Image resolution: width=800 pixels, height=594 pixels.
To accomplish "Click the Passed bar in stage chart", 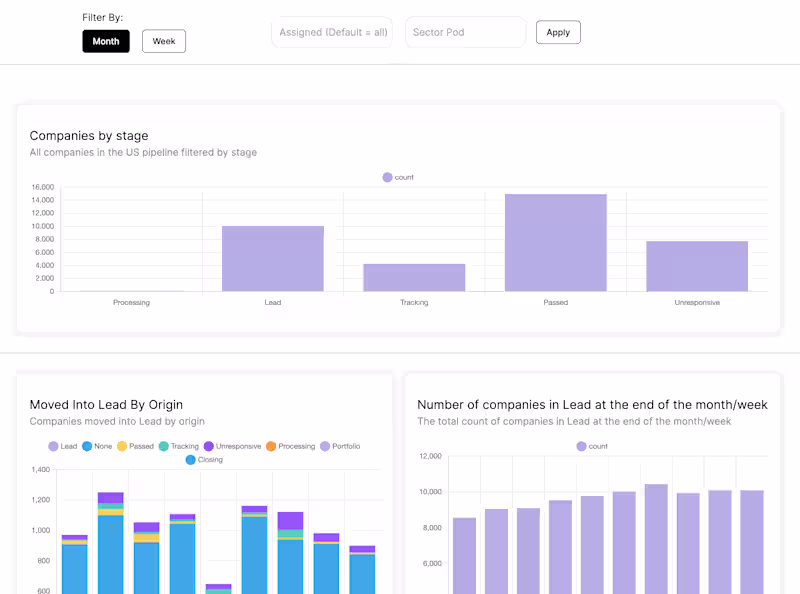I will click(x=556, y=242).
